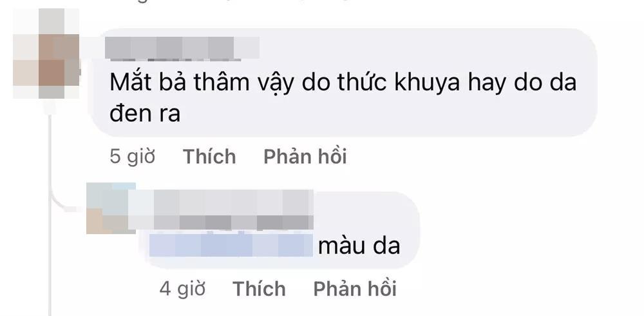Reply to the comment posted 5 giờ ago
Screen dimensions: 644x316
[x=305, y=157]
